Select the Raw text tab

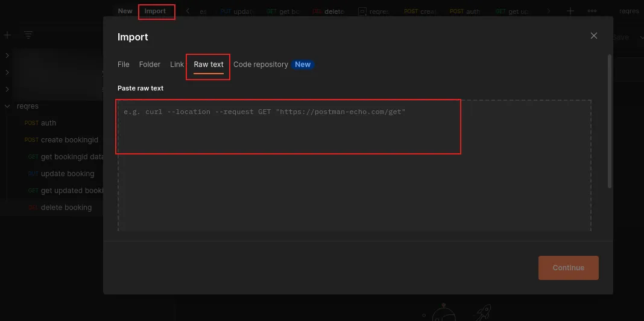click(209, 65)
